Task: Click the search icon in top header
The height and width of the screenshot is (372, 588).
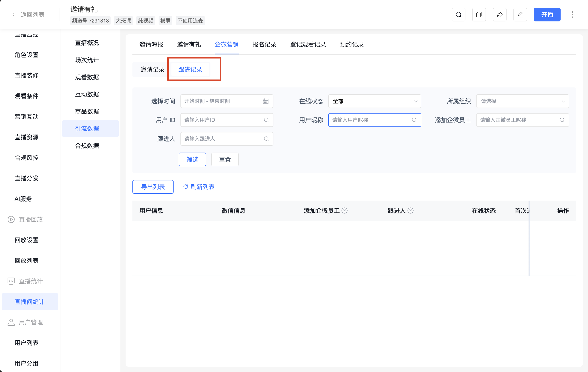Action: pyautogui.click(x=458, y=15)
